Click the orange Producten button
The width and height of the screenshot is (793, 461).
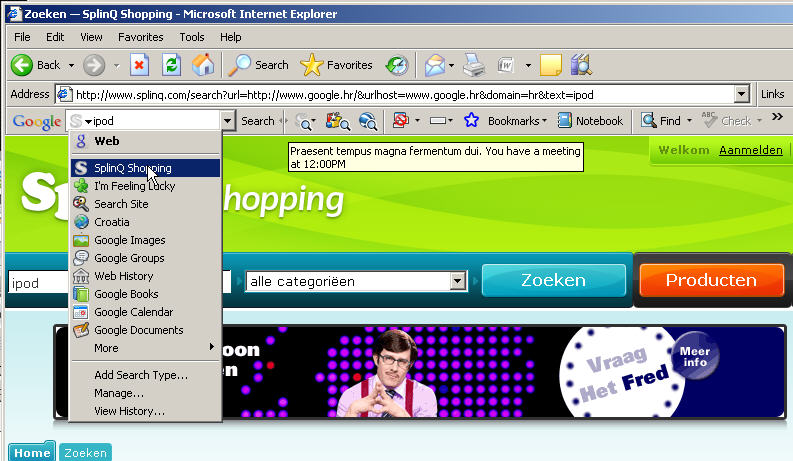coord(711,280)
